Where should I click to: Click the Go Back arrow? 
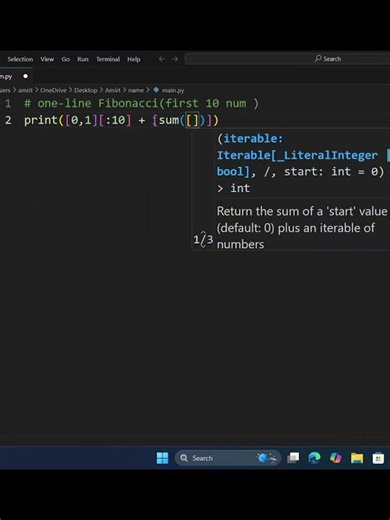162,59
